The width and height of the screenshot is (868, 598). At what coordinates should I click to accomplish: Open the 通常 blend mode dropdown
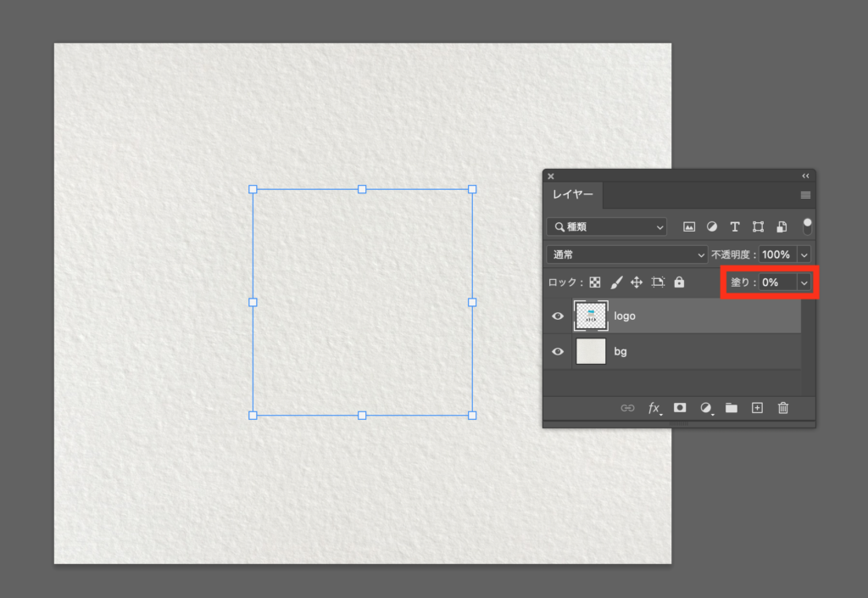tap(626, 254)
